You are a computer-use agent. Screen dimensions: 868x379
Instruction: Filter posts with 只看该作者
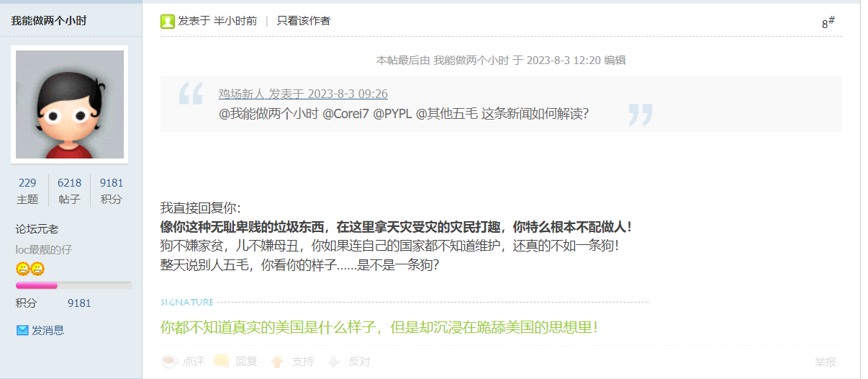304,21
